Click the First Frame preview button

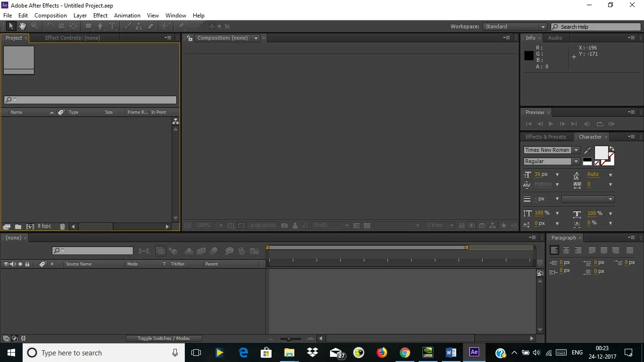click(x=528, y=124)
